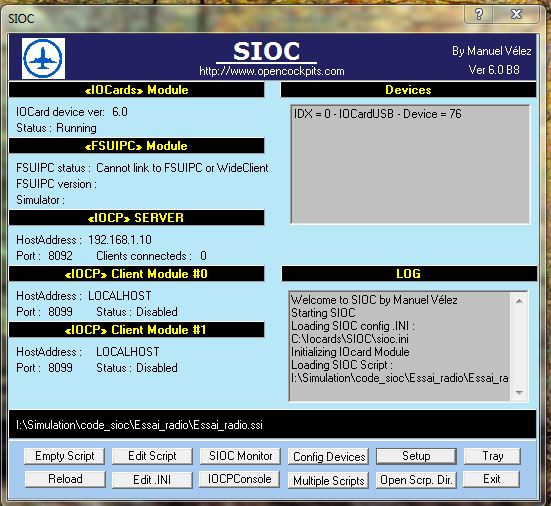The height and width of the screenshot is (506, 551).
Task: Click the 'Loading SIOC Script :' log line
Action: point(342,365)
